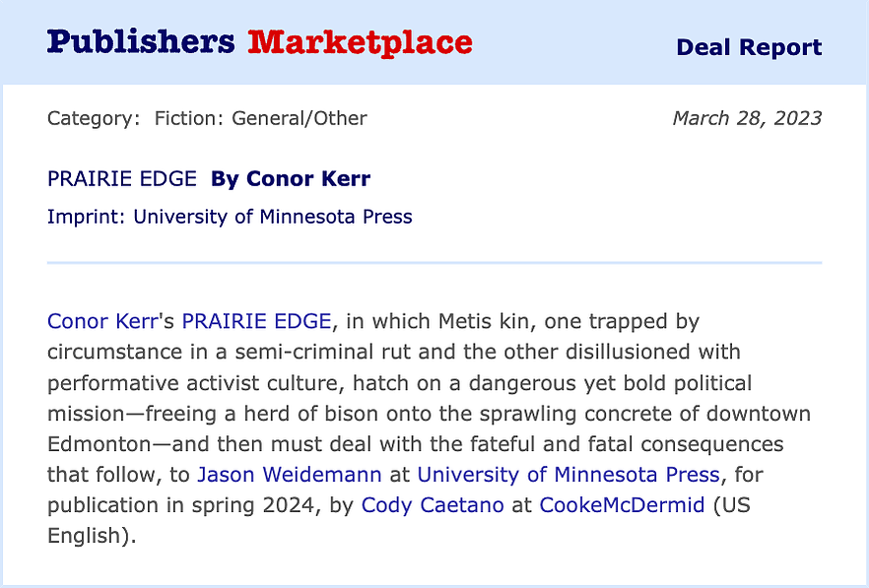The image size is (869, 588).
Task: Click the "(US" rights text after CookeMcDermid
Action: [731, 505]
